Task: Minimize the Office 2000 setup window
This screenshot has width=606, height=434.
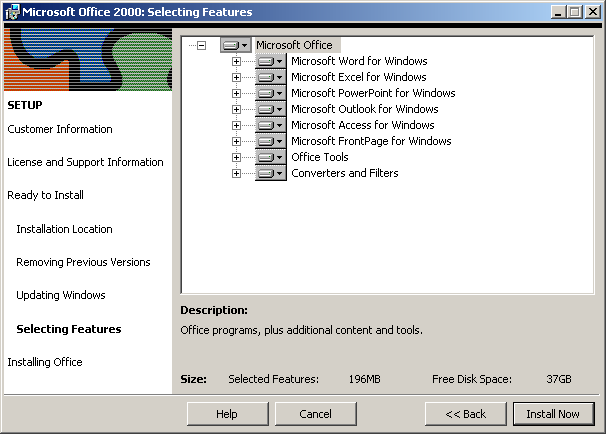Action: (558, 12)
